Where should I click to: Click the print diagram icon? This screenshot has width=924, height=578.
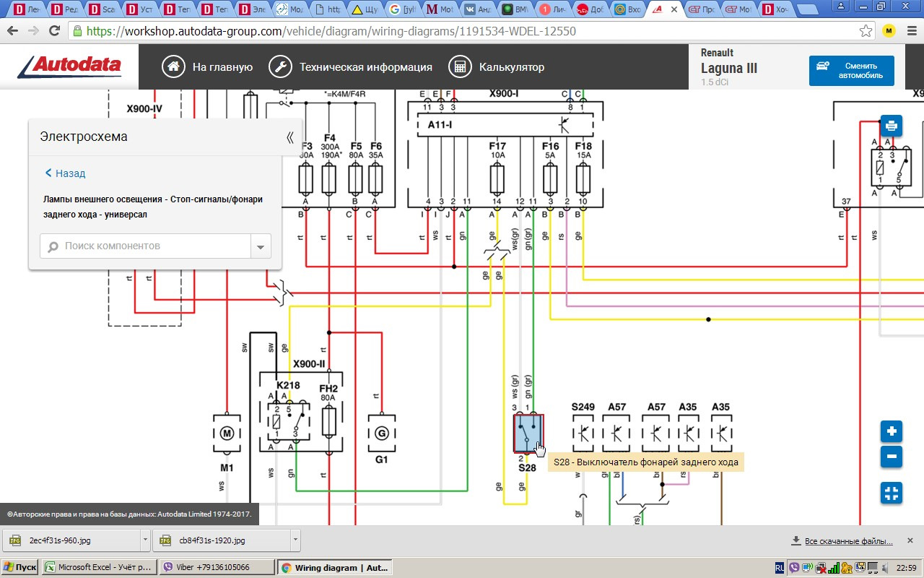point(891,126)
